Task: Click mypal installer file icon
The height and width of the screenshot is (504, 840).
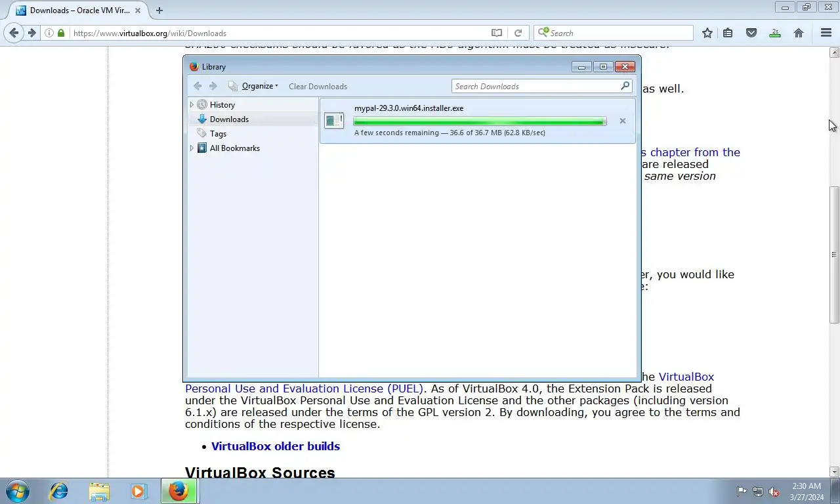Action: click(334, 120)
